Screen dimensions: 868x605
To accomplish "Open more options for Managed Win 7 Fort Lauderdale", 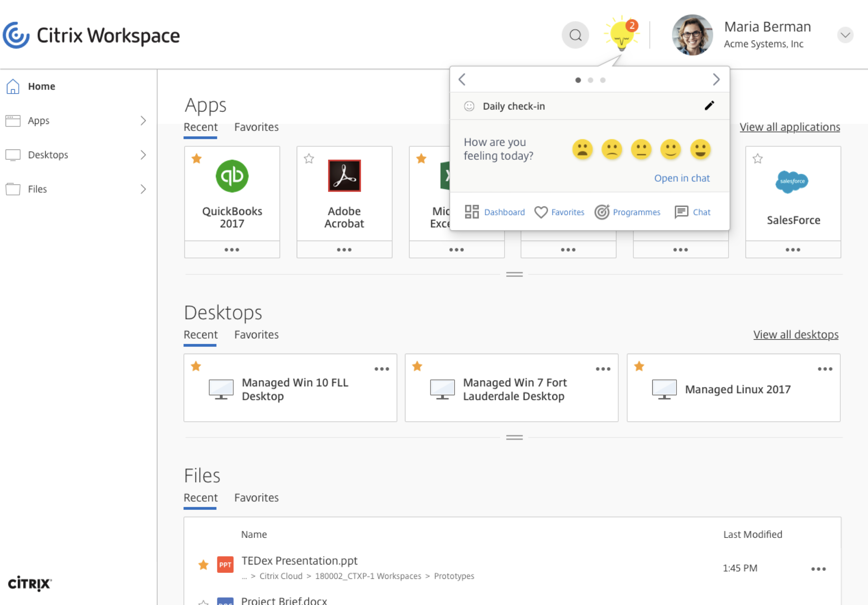I will (x=603, y=369).
